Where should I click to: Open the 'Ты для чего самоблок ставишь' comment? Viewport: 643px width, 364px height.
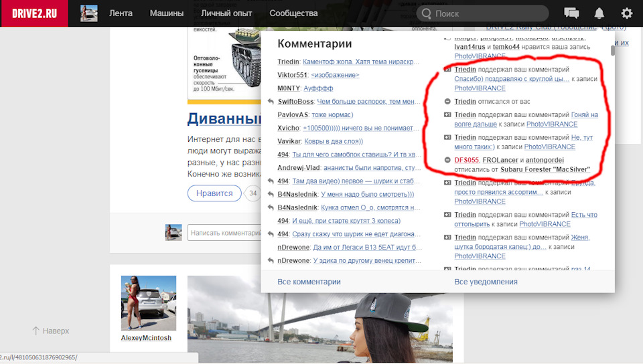tap(356, 155)
